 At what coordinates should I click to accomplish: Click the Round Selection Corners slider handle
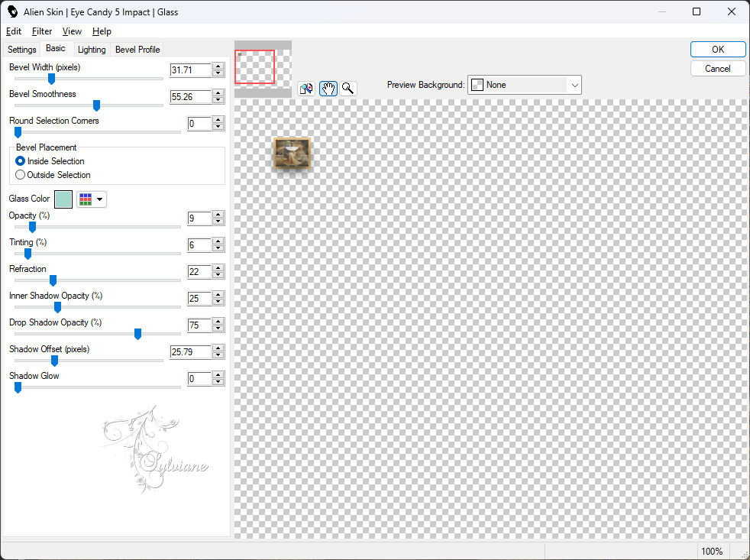(x=18, y=132)
